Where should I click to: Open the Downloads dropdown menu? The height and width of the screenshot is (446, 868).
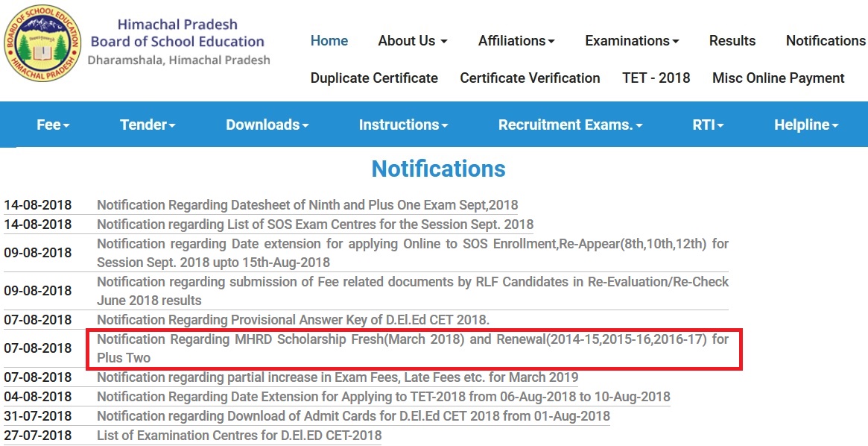[x=267, y=125]
